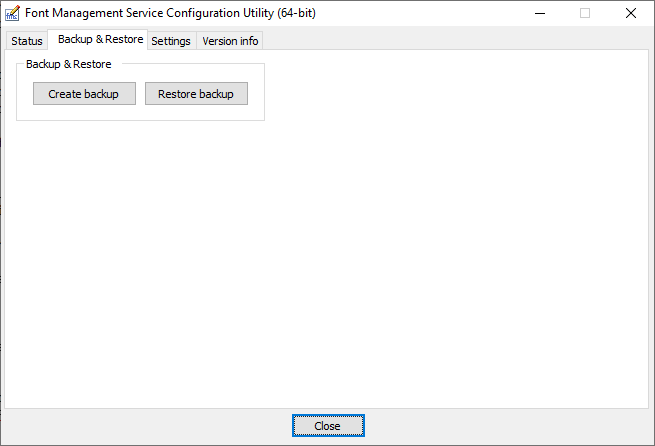
Task: Click blank panel area right of the group box
Action: [x=450, y=92]
